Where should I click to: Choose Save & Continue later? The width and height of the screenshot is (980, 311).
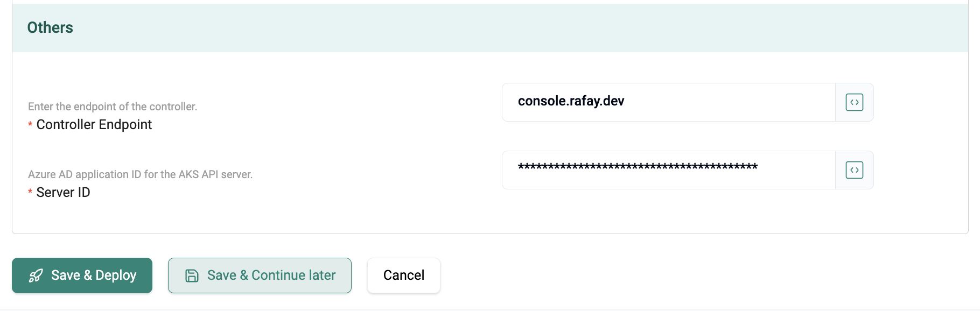point(260,275)
